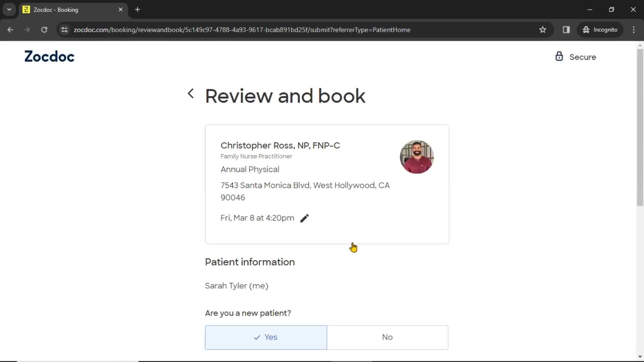Open Christopher Ross's profile photo
644x362 pixels.
(417, 157)
